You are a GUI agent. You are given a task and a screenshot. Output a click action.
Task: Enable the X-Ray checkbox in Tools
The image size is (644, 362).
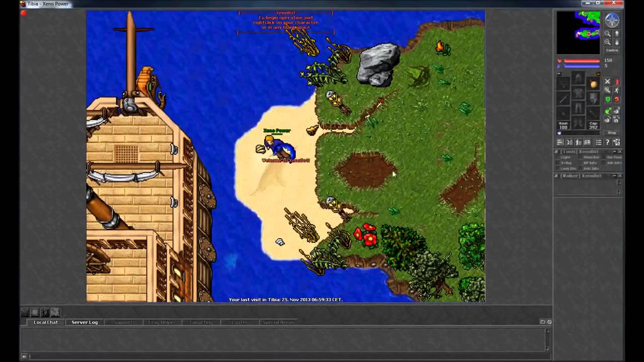click(x=557, y=163)
